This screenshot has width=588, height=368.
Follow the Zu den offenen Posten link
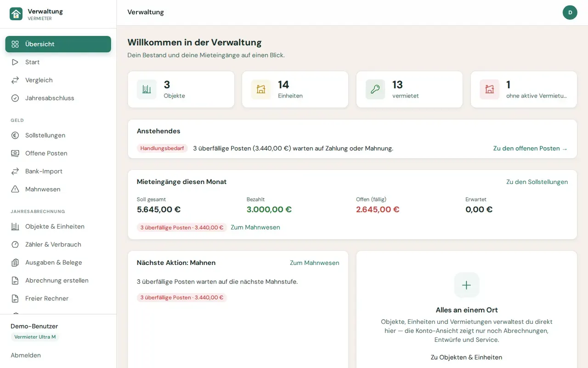pyautogui.click(x=531, y=149)
